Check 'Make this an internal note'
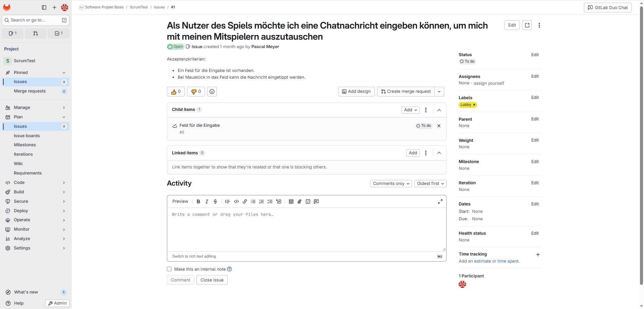 coord(169,269)
